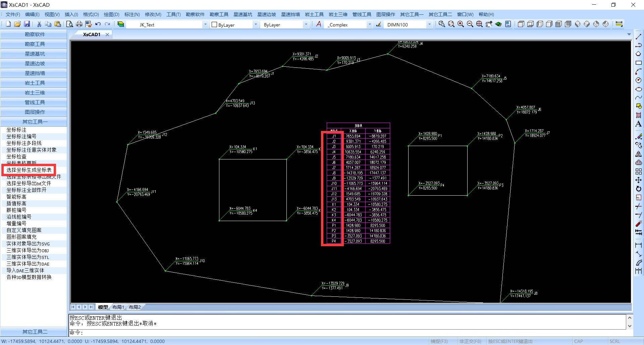Open the 文件(F) menu
The height and width of the screenshot is (345, 644).
[x=13, y=14]
